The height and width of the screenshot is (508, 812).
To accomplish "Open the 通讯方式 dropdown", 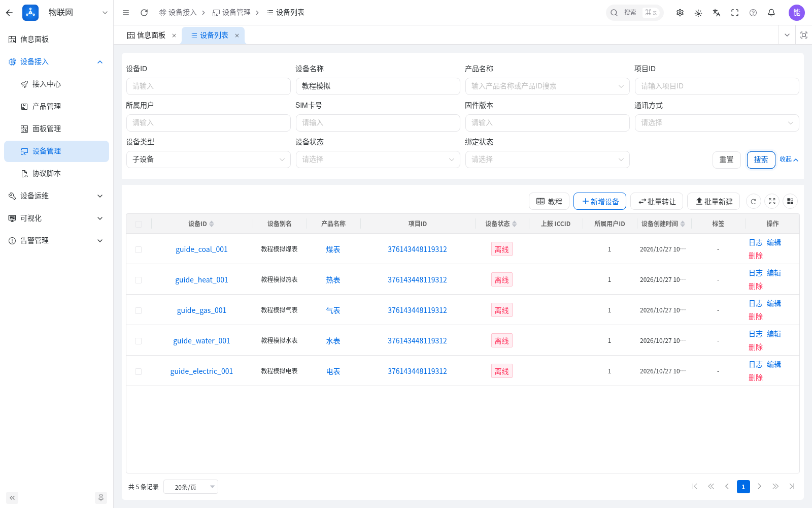I will 717,123.
